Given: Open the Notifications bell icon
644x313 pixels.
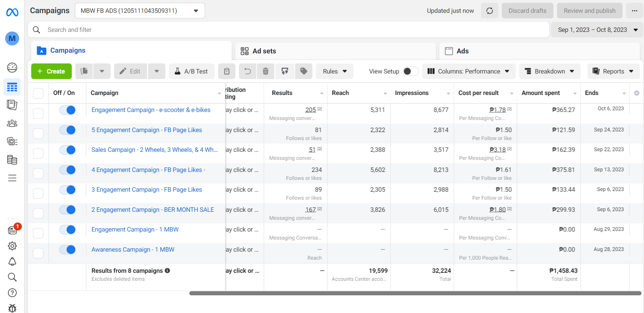Looking at the screenshot, I should coord(12,262).
